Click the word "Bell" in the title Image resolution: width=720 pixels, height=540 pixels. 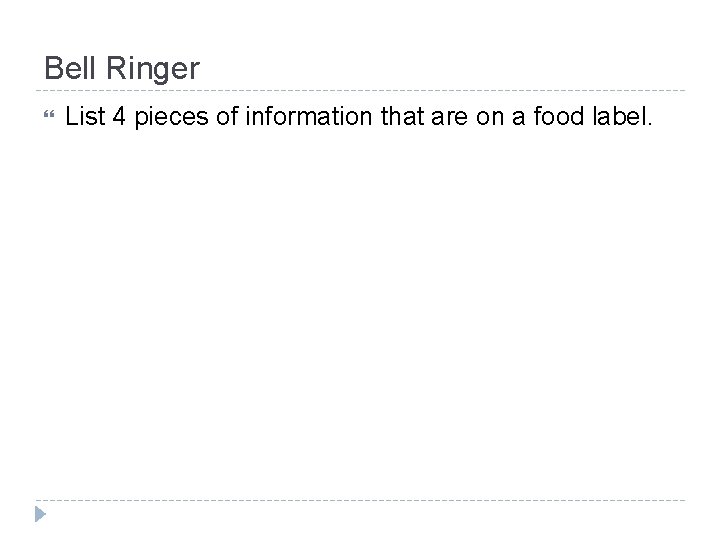pos(70,68)
